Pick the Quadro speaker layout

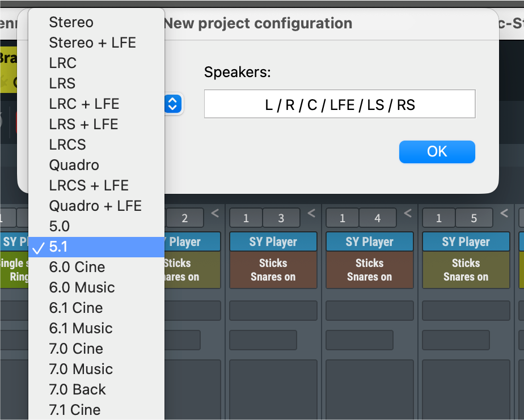tap(74, 165)
